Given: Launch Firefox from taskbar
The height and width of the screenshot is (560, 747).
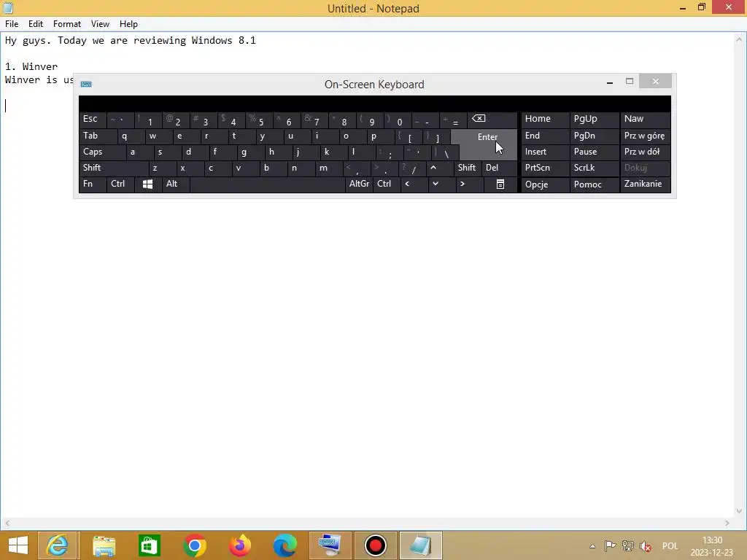Looking at the screenshot, I should tap(239, 545).
